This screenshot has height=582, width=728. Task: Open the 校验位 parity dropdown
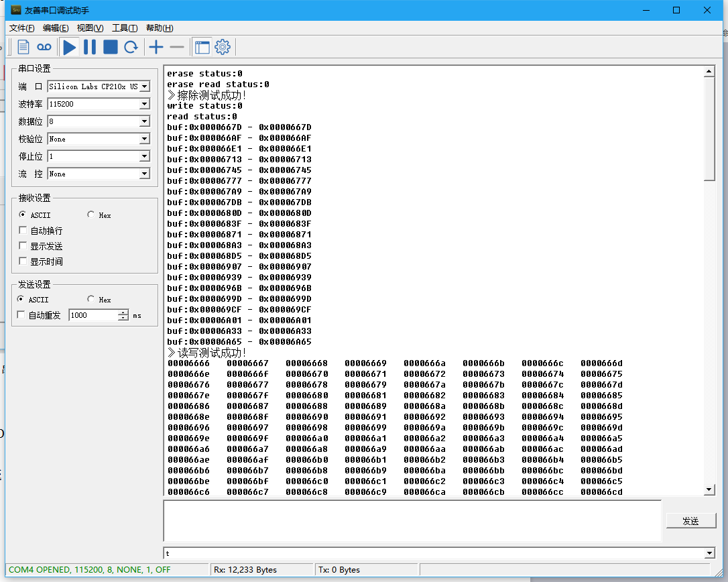point(143,139)
